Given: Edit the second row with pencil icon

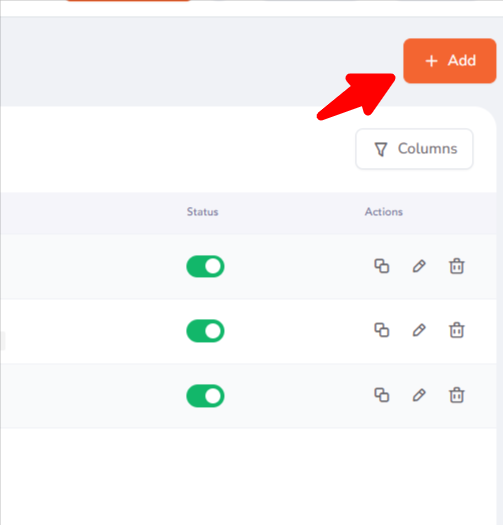Looking at the screenshot, I should point(419,330).
